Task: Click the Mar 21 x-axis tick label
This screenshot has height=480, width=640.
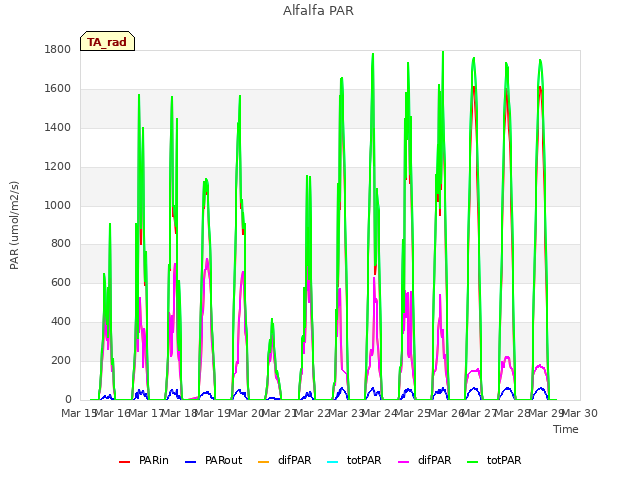Action: 279,413
